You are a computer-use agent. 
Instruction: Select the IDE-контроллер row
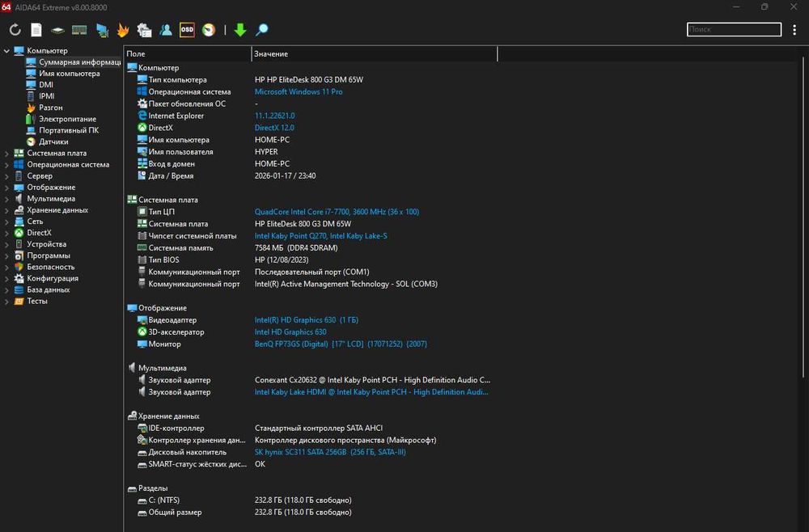click(311, 428)
